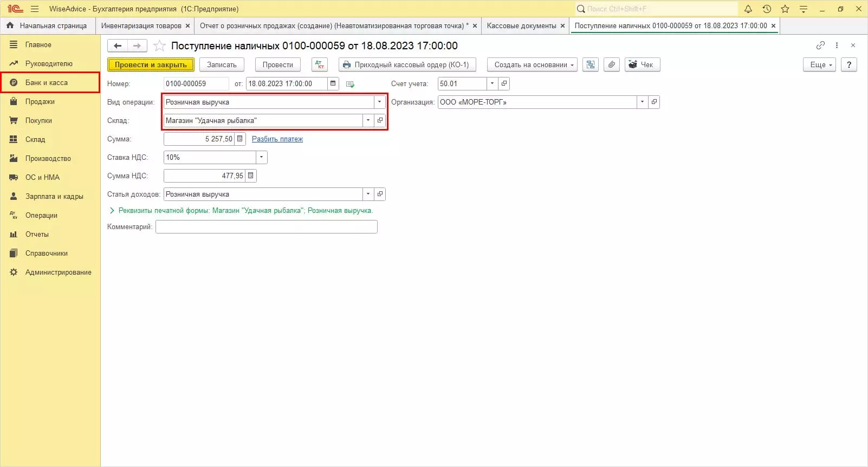Open the Главное section
The height and width of the screenshot is (467, 868).
[x=50, y=44]
